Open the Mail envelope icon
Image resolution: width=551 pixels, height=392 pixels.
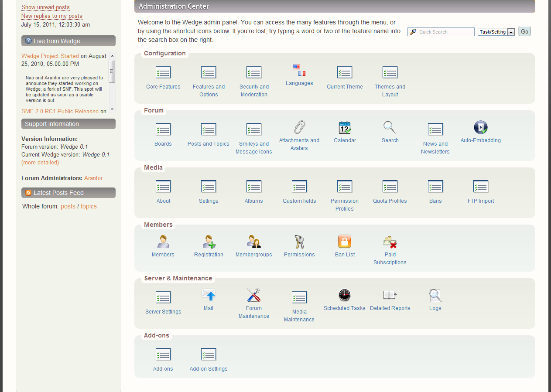pos(209,295)
